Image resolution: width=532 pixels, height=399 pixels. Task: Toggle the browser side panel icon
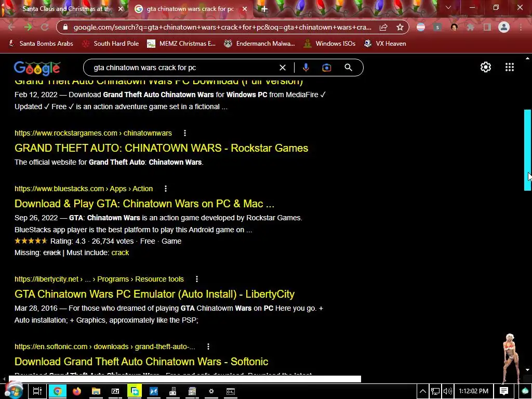tap(487, 27)
